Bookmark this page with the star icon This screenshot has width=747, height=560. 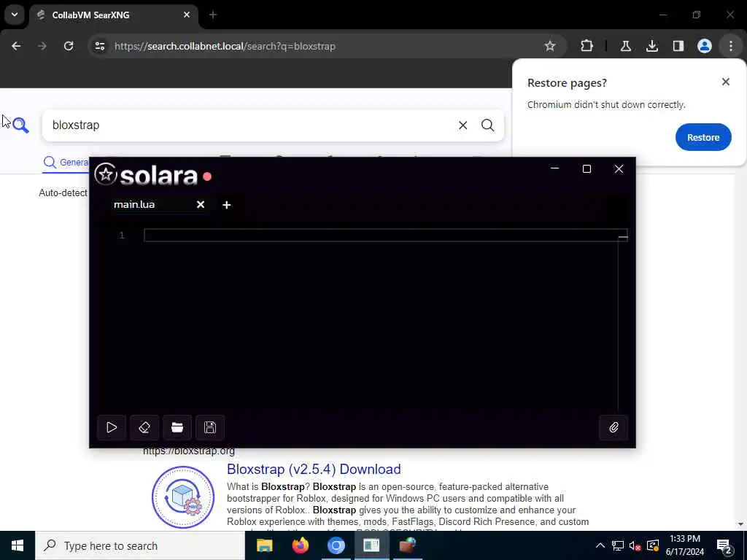point(550,46)
